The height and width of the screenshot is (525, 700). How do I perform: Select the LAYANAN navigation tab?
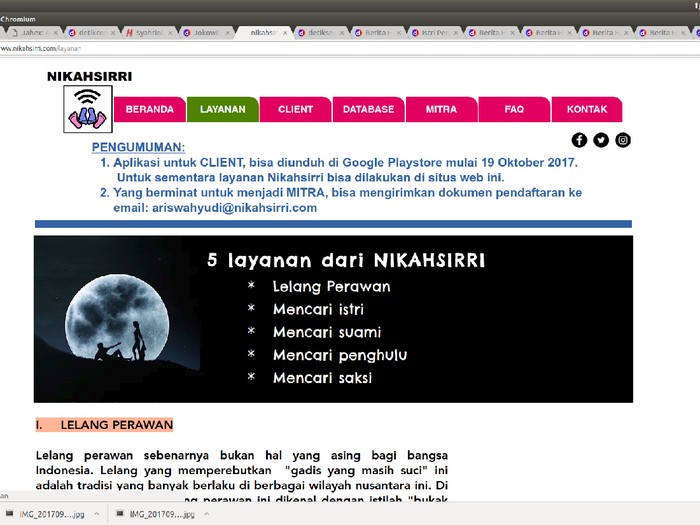pos(222,109)
